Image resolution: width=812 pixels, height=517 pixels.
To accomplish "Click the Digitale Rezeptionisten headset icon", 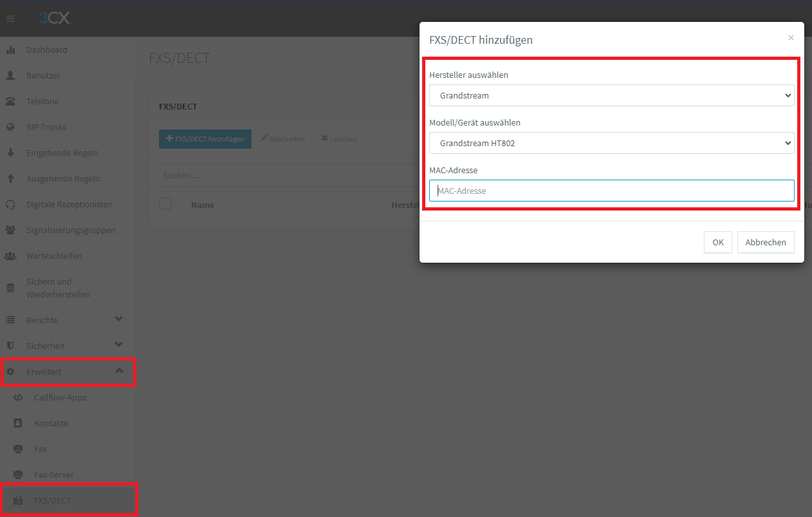I will (x=10, y=204).
